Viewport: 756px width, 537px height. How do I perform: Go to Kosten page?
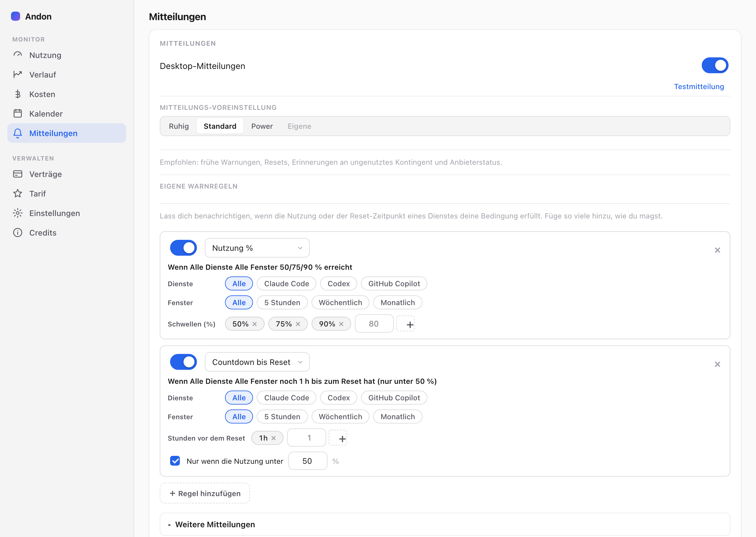[67, 94]
